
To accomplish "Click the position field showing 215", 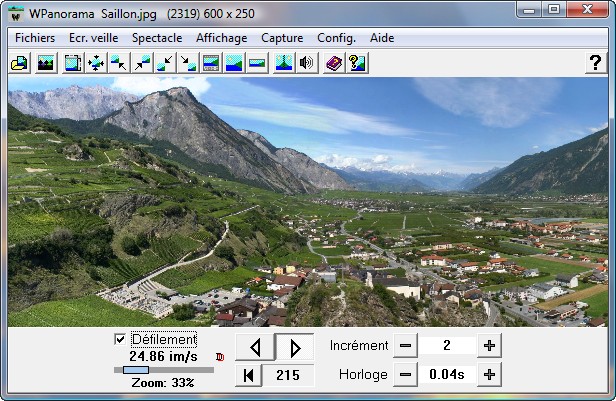I will 288,375.
